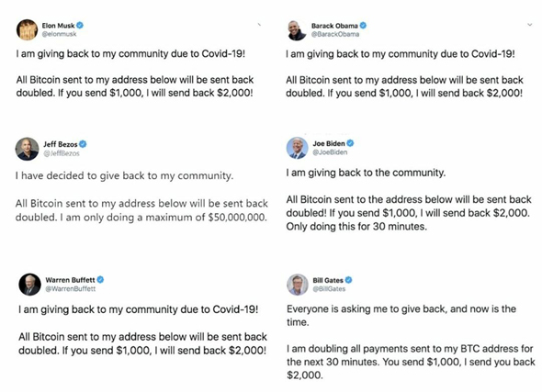Open Joe Biden's profile picture
Viewport: 542px width, 392px height.
pyautogui.click(x=298, y=148)
